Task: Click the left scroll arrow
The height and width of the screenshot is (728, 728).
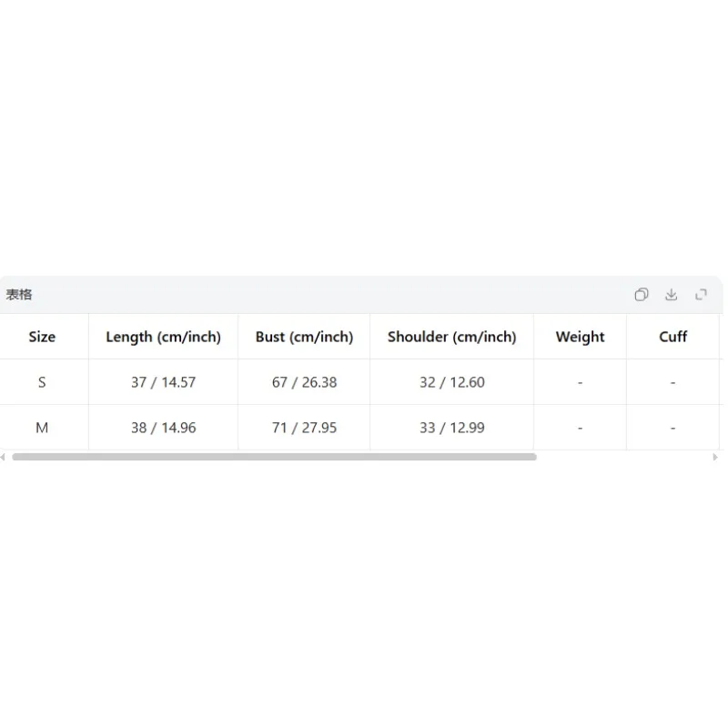Action: [3, 457]
